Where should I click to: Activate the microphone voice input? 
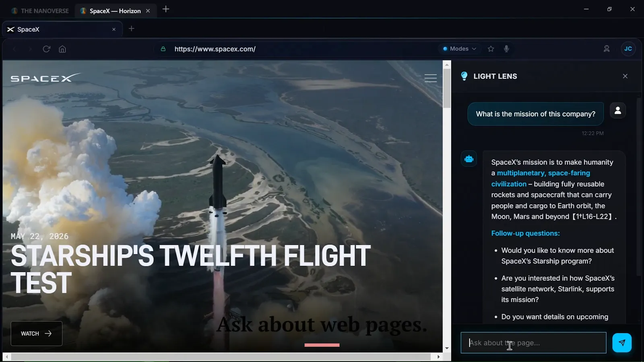point(506,49)
